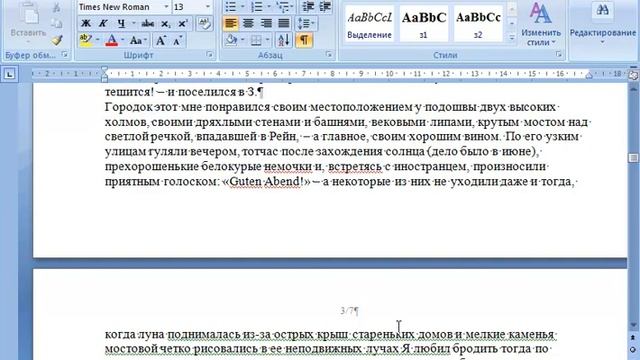
Task: Select center text alignment
Action: pos(248,23)
